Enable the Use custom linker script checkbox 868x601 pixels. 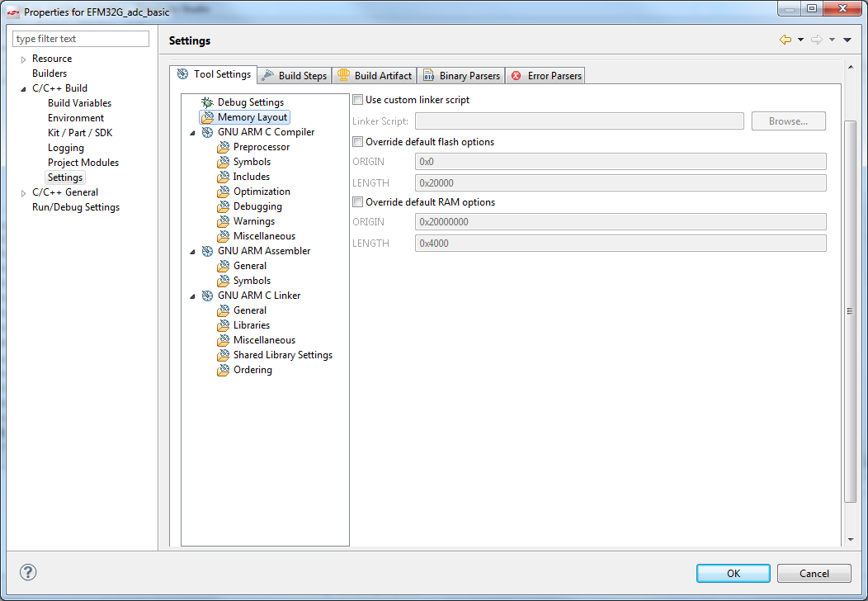pos(357,97)
